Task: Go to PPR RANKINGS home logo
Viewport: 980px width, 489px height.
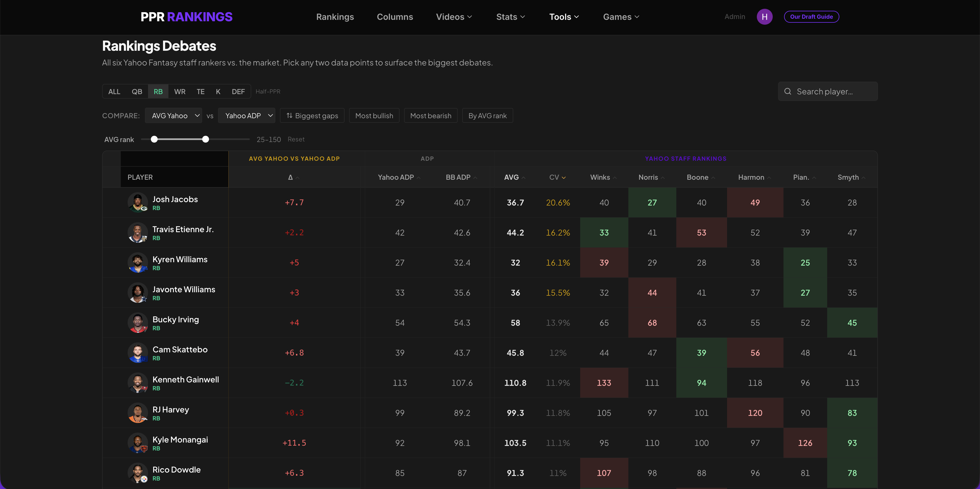Action: [x=186, y=17]
